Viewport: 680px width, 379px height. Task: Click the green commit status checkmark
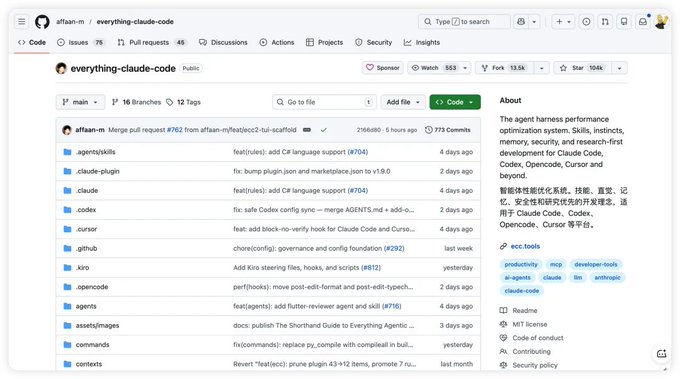(x=324, y=130)
